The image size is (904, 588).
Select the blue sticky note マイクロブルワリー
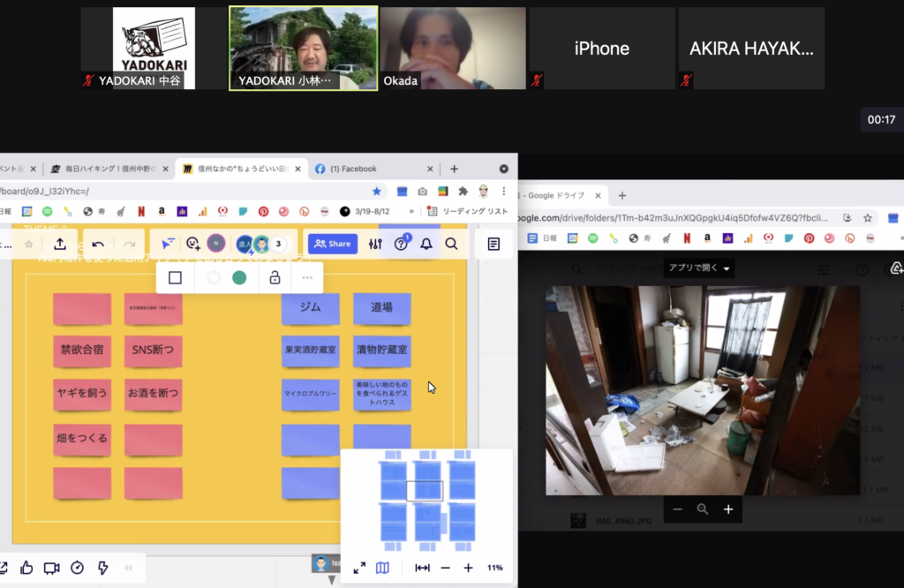tap(310, 395)
